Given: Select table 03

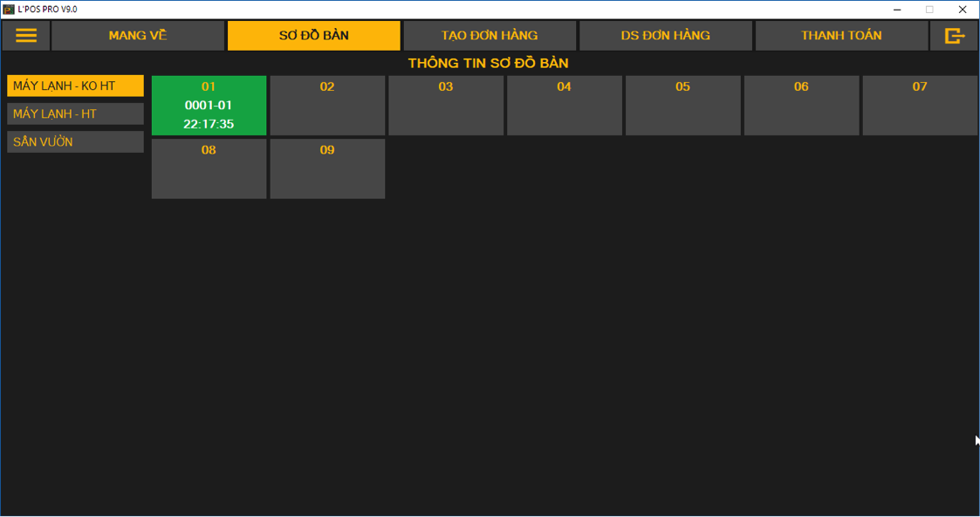Looking at the screenshot, I should pos(446,105).
